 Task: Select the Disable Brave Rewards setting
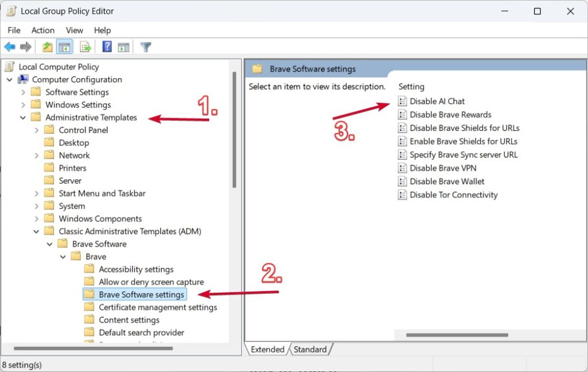(x=450, y=115)
